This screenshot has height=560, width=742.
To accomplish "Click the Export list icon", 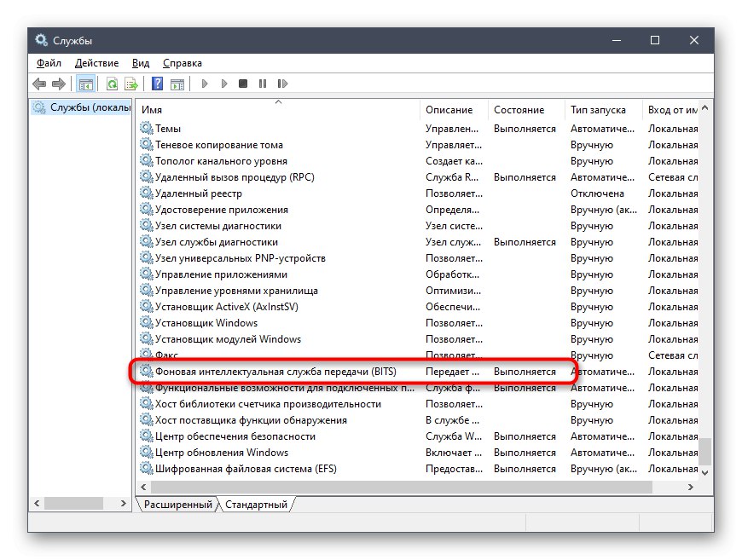I will point(132,84).
